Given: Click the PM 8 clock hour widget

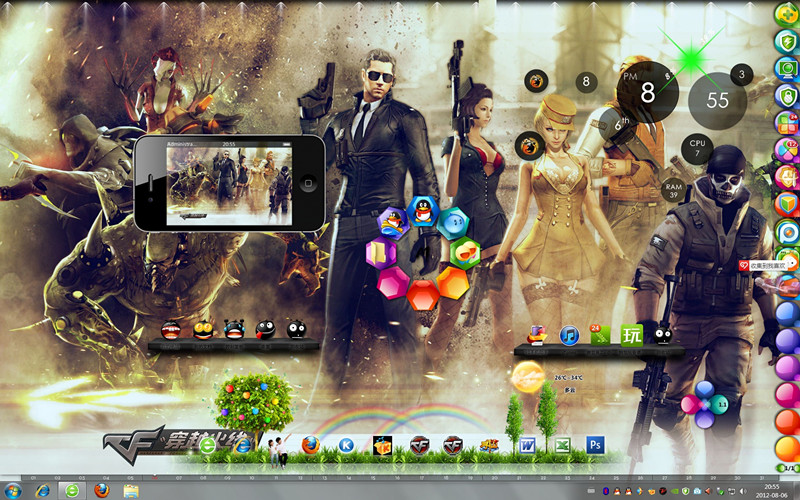Looking at the screenshot, I should click(x=647, y=92).
